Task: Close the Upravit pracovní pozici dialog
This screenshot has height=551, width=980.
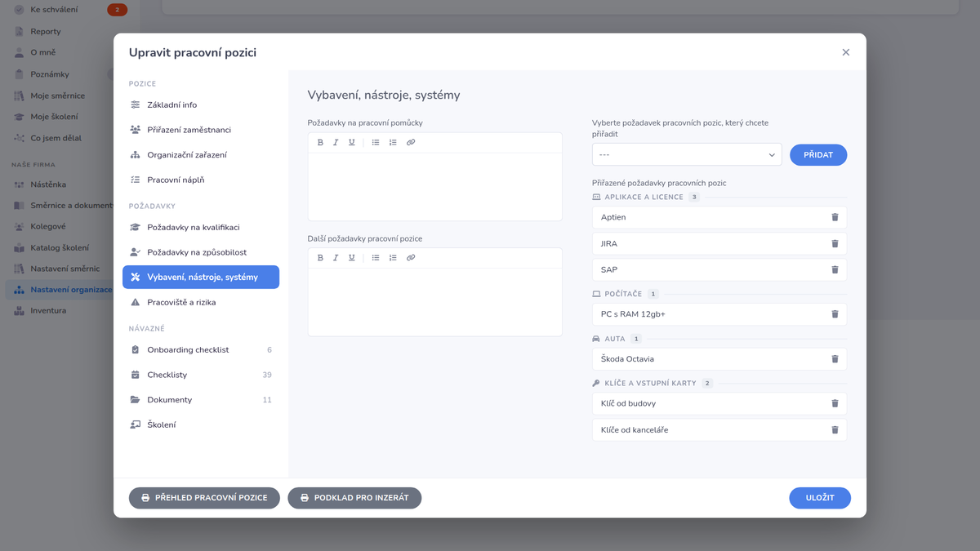Action: point(846,52)
